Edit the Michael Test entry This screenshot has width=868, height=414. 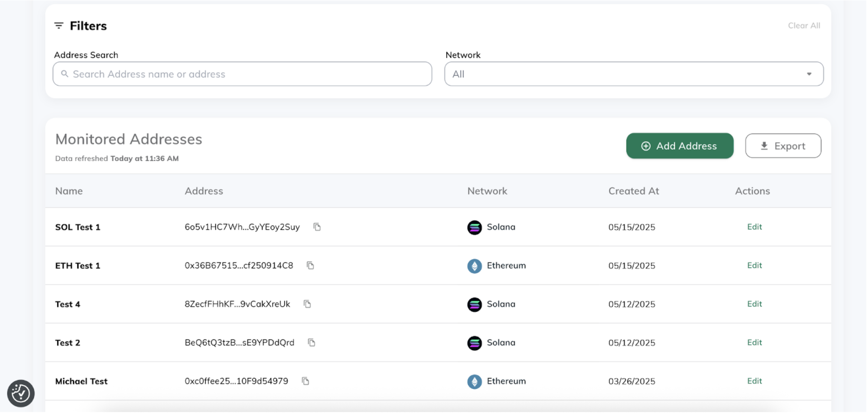(x=754, y=381)
